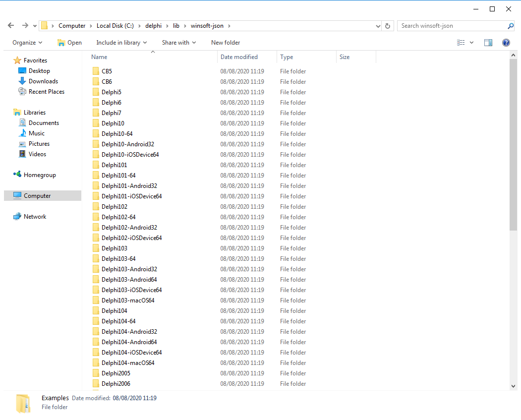This screenshot has width=521, height=420.
Task: Select the Delphi104-macOS64 folder icon
Action: [96, 363]
